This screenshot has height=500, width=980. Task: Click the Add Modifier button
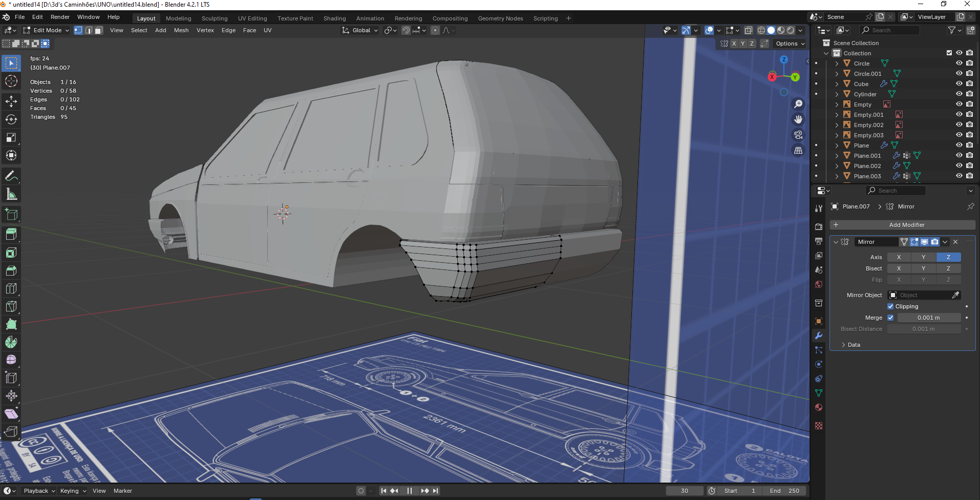pos(902,225)
